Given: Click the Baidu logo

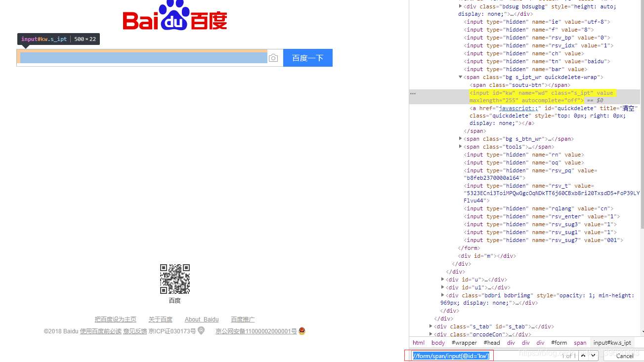Looking at the screenshot, I should click(175, 16).
